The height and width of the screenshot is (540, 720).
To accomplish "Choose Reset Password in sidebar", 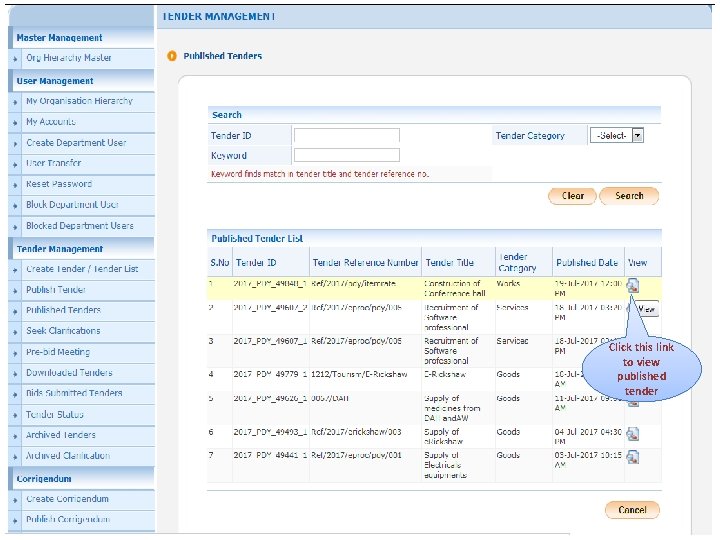I will click(x=59, y=184).
